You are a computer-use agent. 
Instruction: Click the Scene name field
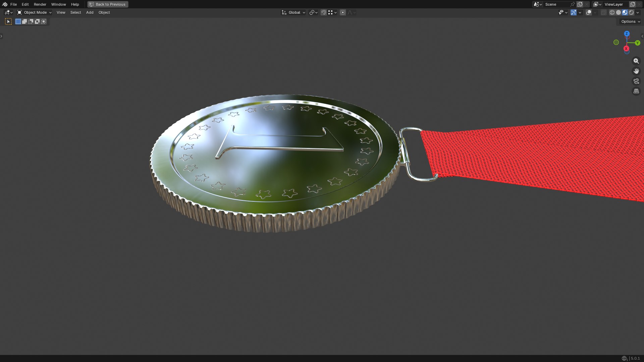(x=556, y=4)
